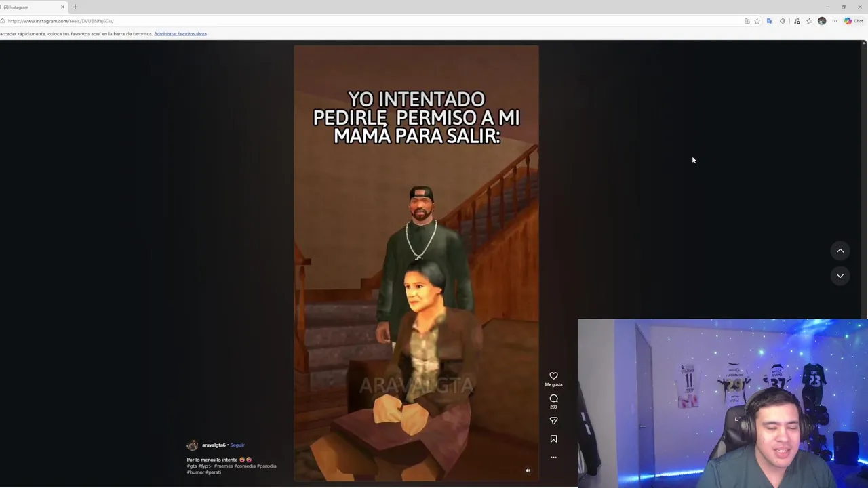This screenshot has width=868, height=488.
Task: Open a new browser tab
Action: 75,7
